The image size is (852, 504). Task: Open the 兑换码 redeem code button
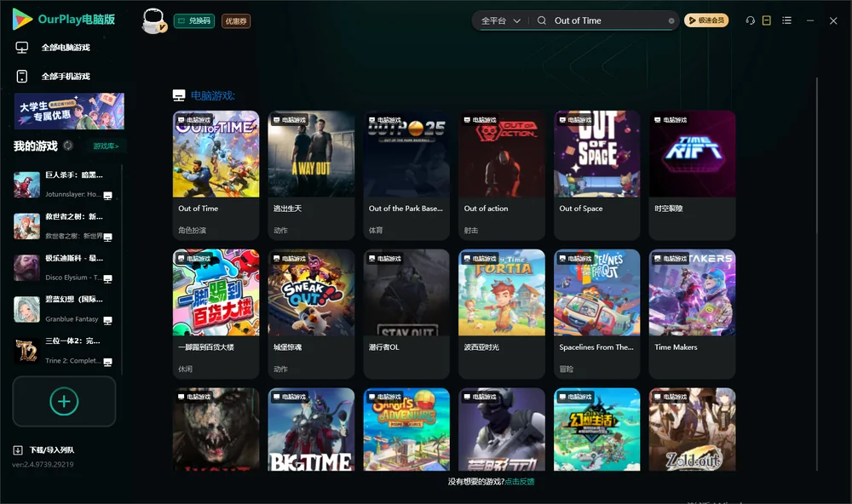(194, 20)
